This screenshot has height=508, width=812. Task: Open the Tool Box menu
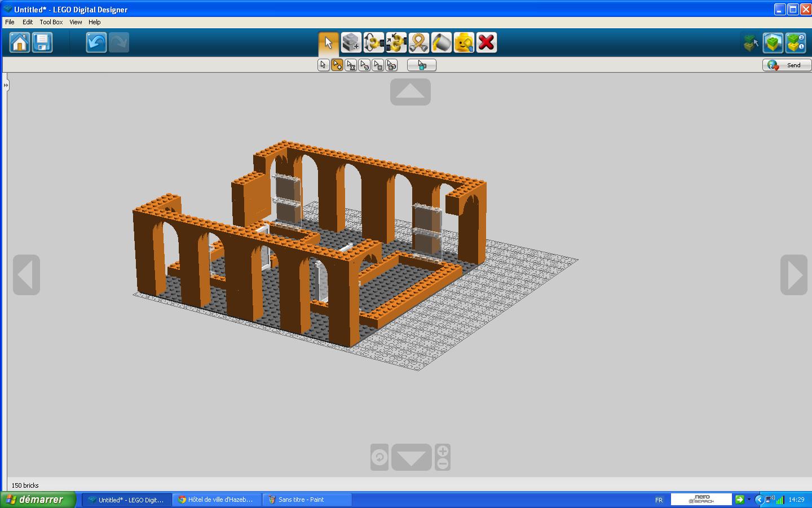(51, 22)
